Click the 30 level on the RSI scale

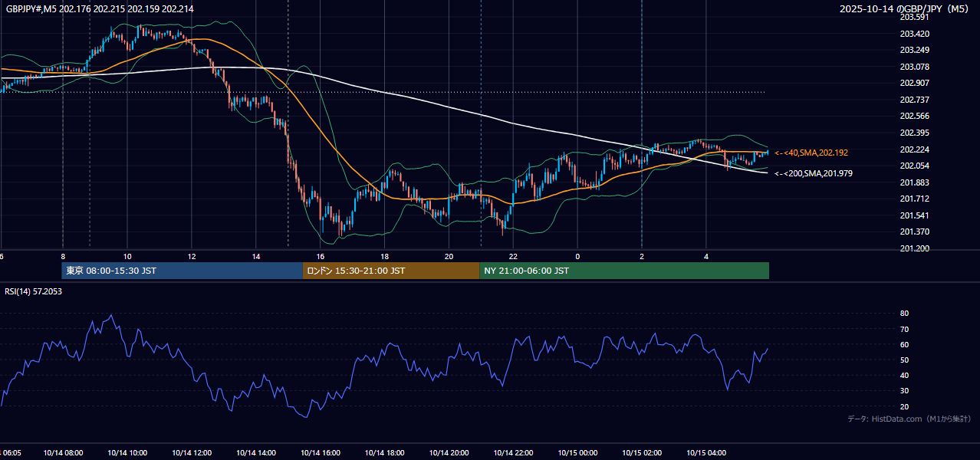[x=904, y=391]
